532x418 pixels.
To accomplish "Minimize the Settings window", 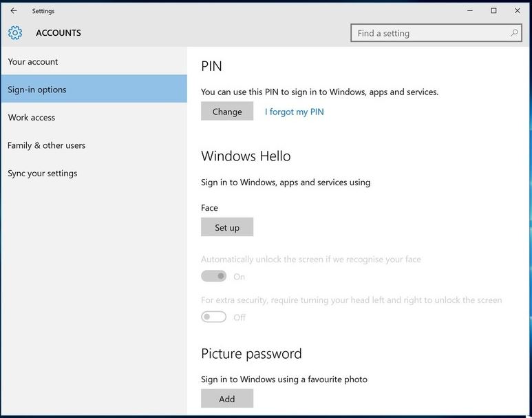I will pos(470,11).
